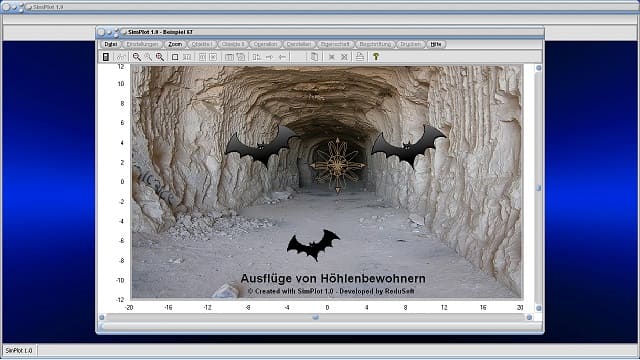Viewport: 640px width, 360px height.
Task: Open the Operation menu
Action: [265, 44]
